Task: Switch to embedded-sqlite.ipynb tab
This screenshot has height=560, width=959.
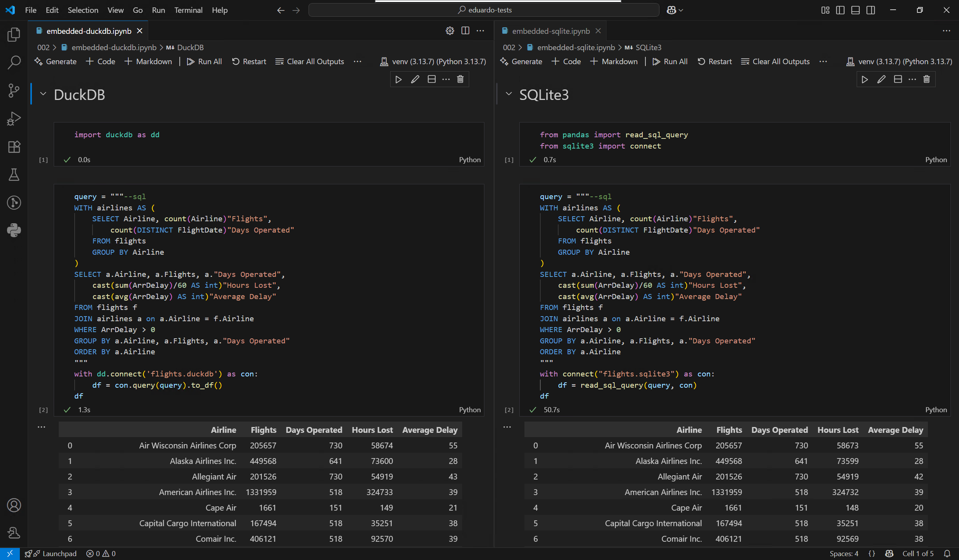Action: 551,31
